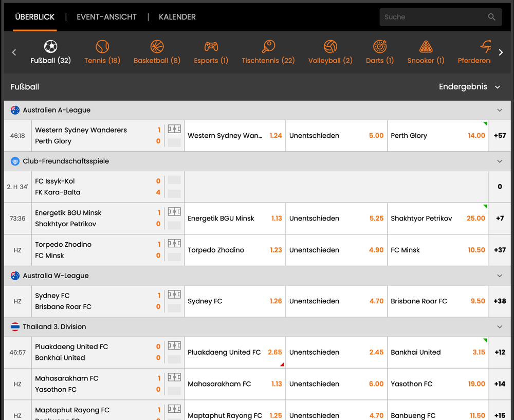Bet on Bankhai United at 3.15

438,353
